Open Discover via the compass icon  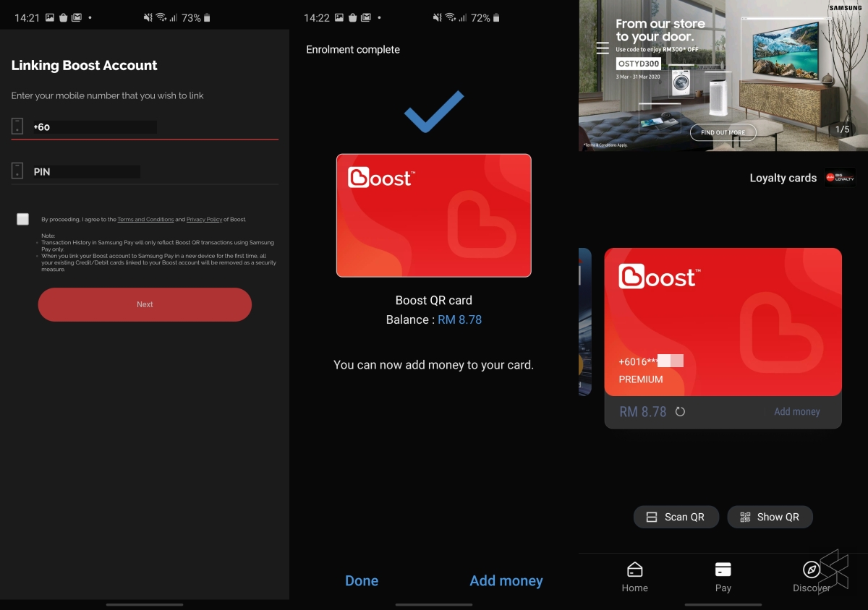[812, 575]
